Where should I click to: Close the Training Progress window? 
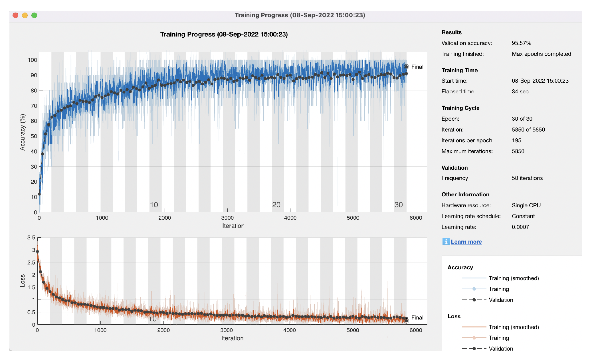pos(16,15)
